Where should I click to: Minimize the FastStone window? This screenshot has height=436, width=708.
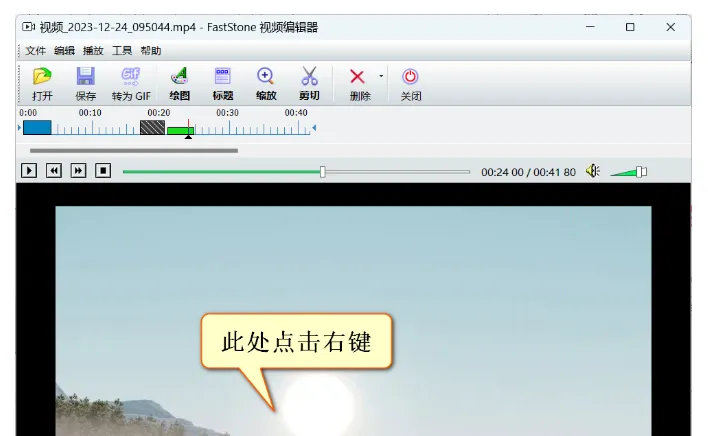click(x=590, y=27)
